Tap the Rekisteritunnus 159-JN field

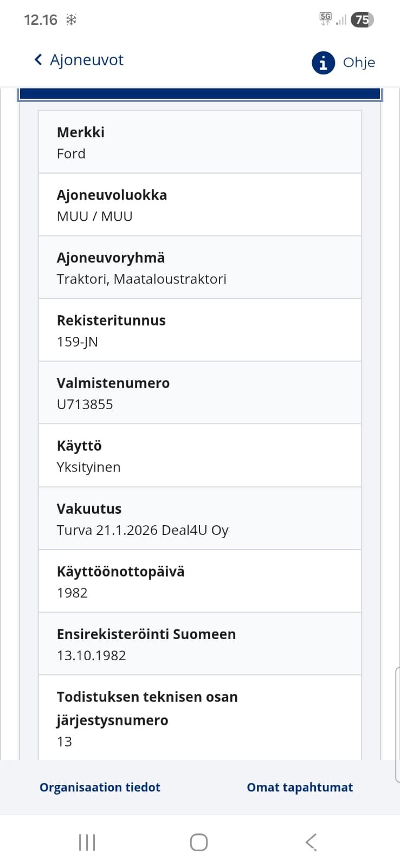coord(199,330)
